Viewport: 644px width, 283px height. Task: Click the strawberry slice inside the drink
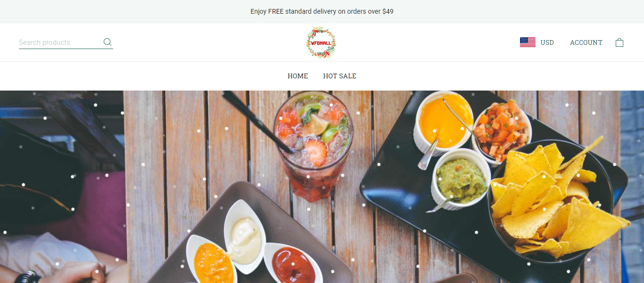pyautogui.click(x=316, y=152)
